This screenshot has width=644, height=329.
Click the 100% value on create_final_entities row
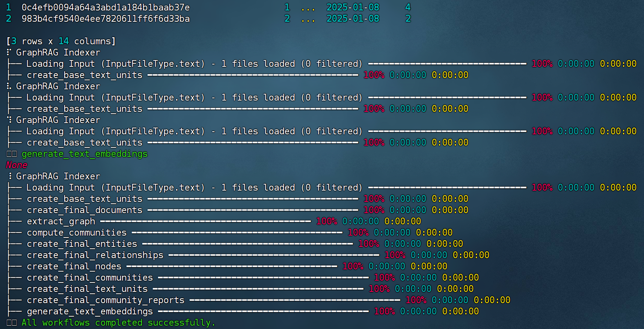369,244
